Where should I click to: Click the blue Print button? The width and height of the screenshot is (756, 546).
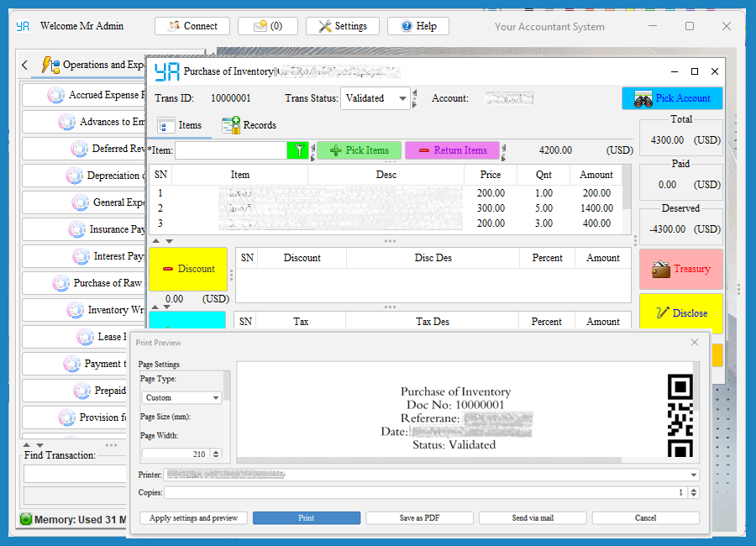tap(306, 518)
